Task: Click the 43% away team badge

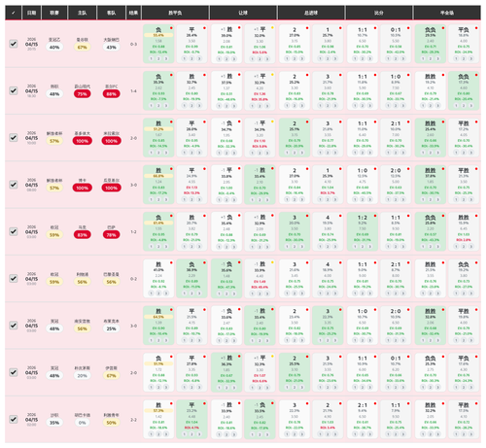Action: 111,47
